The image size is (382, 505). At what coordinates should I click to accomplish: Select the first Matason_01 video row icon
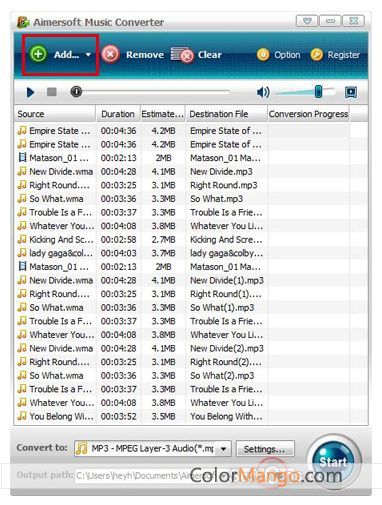(22, 158)
